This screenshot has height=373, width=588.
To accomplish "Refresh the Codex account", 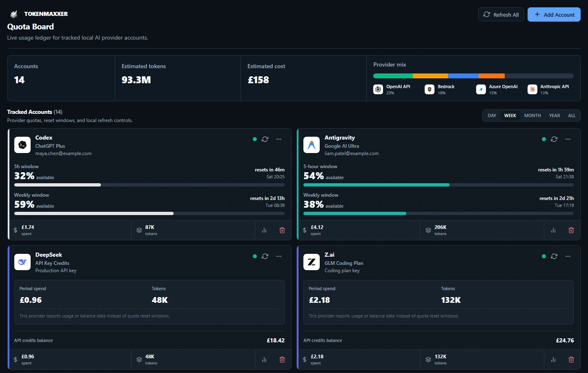I will (x=265, y=139).
